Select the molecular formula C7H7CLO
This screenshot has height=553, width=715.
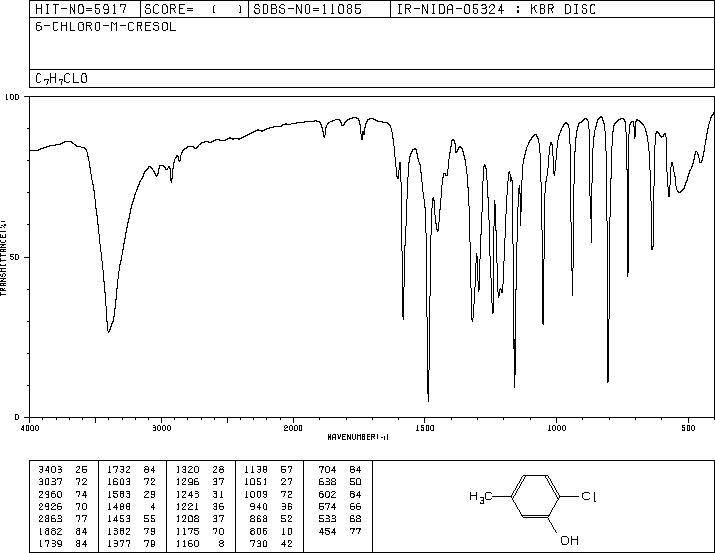tap(61, 79)
